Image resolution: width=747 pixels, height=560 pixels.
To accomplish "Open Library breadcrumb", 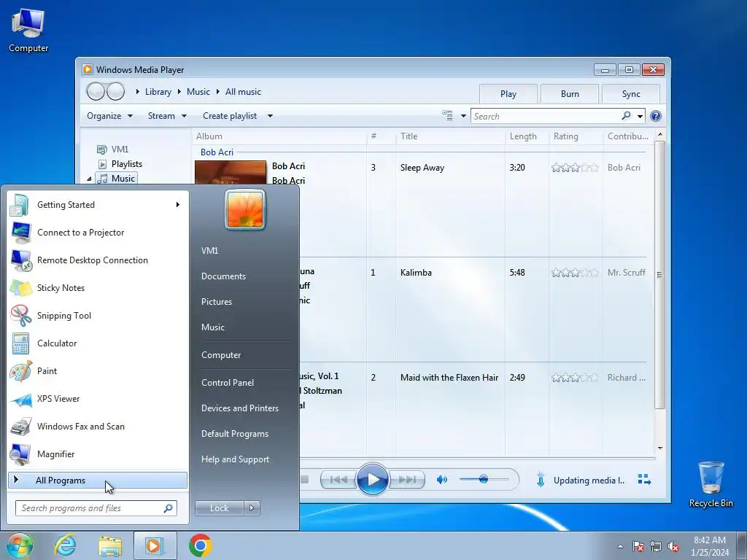I will [158, 92].
